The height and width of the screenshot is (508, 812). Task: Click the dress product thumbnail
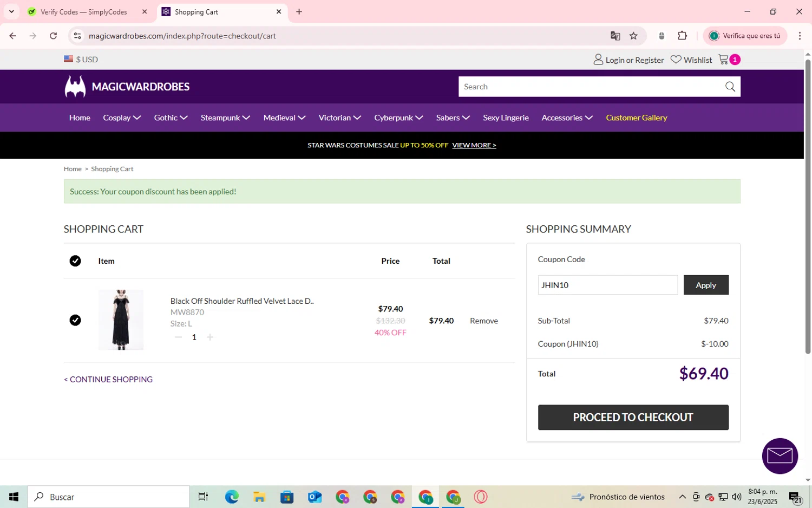click(x=121, y=320)
